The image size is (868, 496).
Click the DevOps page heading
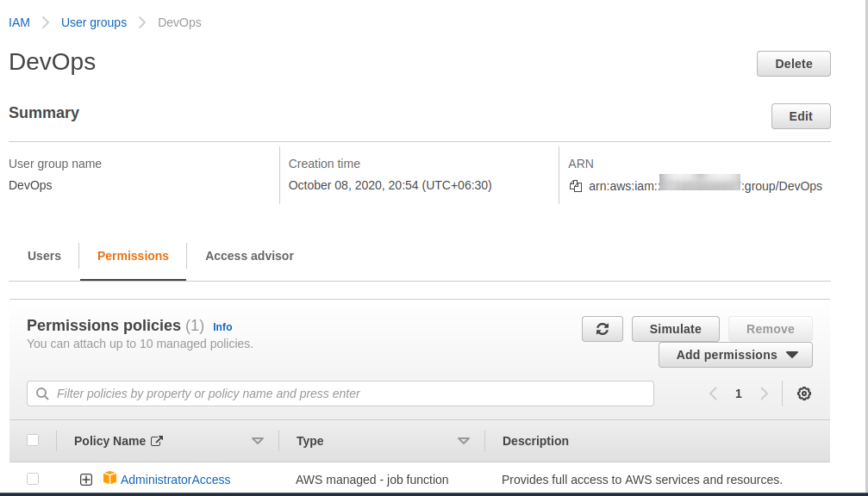[x=52, y=62]
